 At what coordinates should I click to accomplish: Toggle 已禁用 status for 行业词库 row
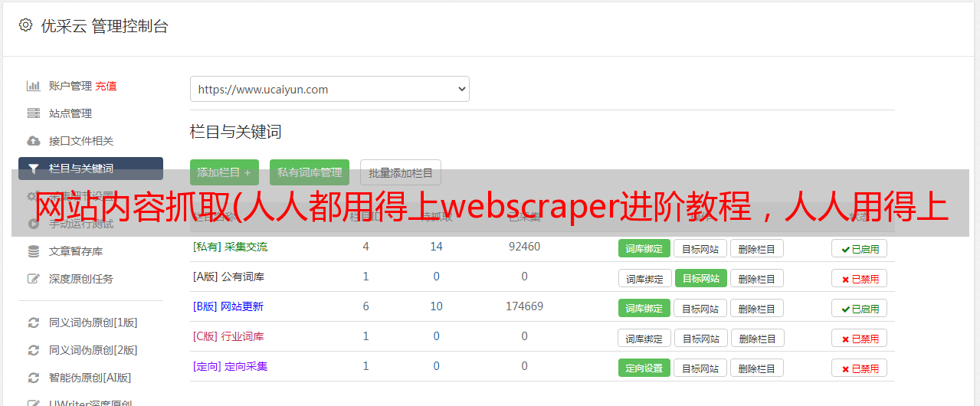pyautogui.click(x=859, y=338)
